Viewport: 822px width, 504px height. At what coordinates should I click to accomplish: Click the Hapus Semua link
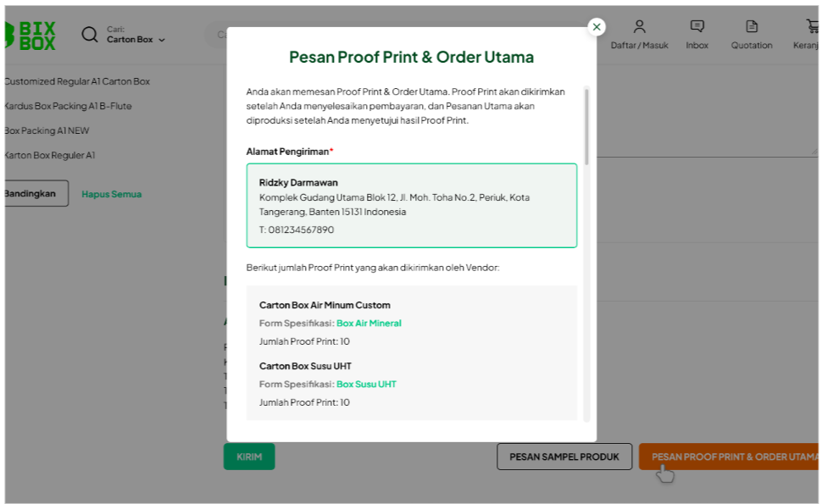pyautogui.click(x=111, y=194)
